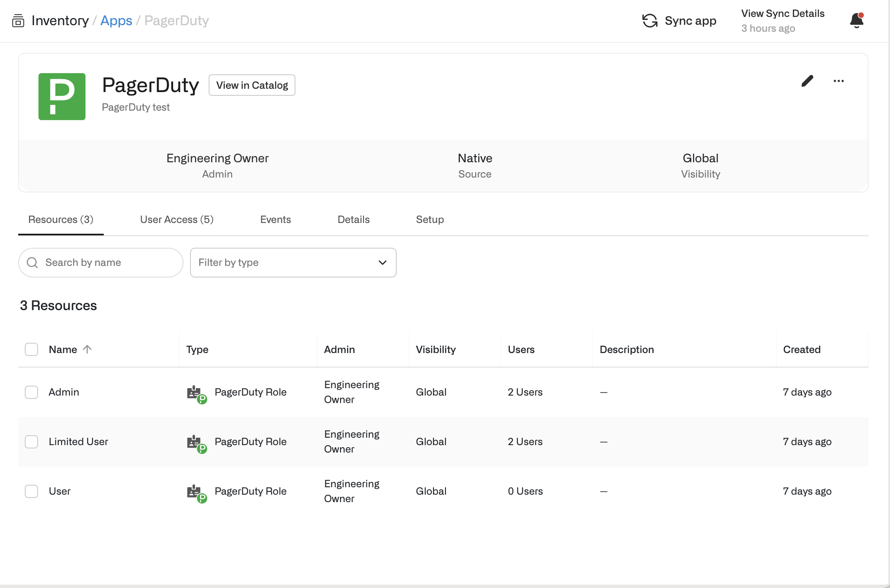
Task: Click the role icon in Limited User row
Action: click(x=197, y=443)
